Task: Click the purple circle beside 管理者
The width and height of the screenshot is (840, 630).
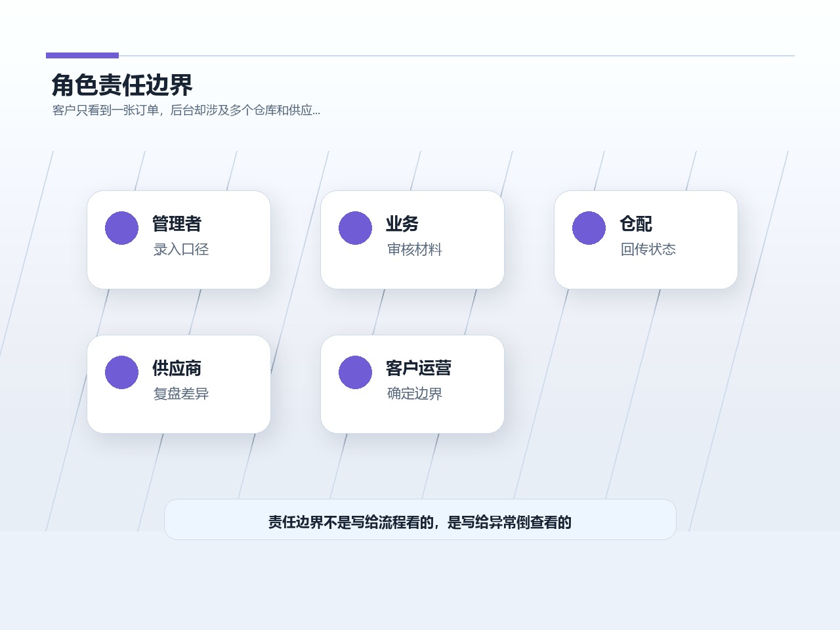Action: click(121, 228)
